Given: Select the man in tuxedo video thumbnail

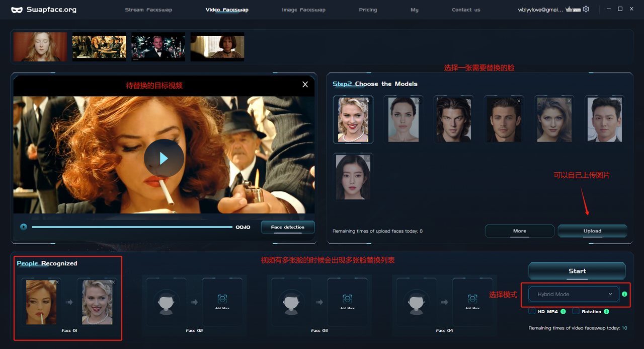Looking at the screenshot, I should point(158,47).
